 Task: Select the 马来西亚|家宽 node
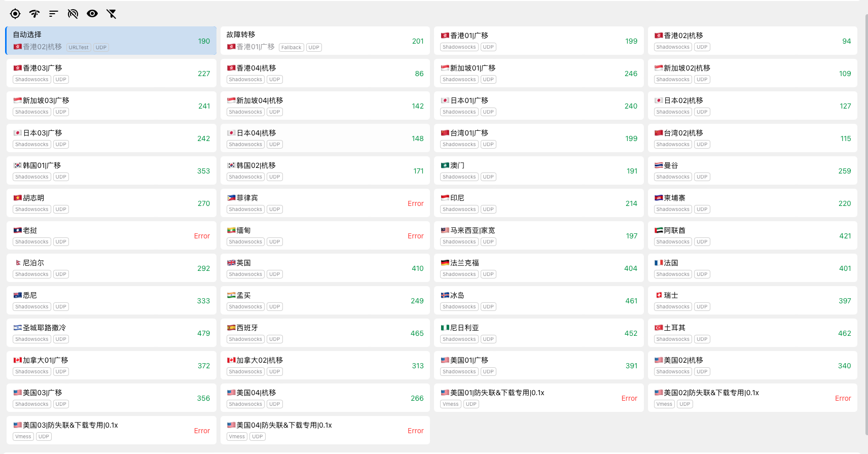(x=538, y=235)
